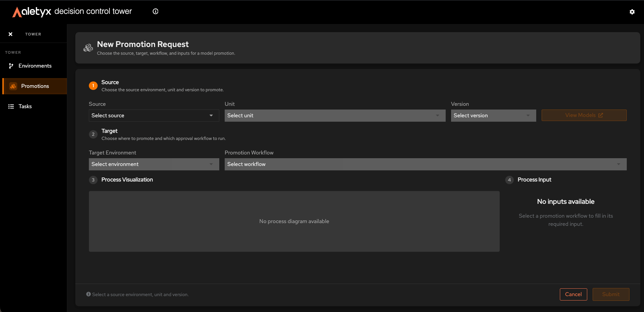
Task: Open the info icon beside title
Action: point(155,11)
